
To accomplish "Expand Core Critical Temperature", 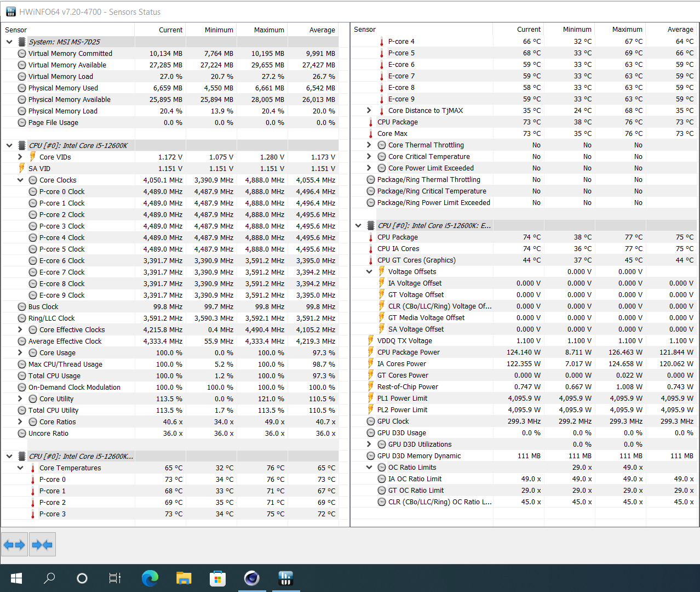I will pos(369,156).
